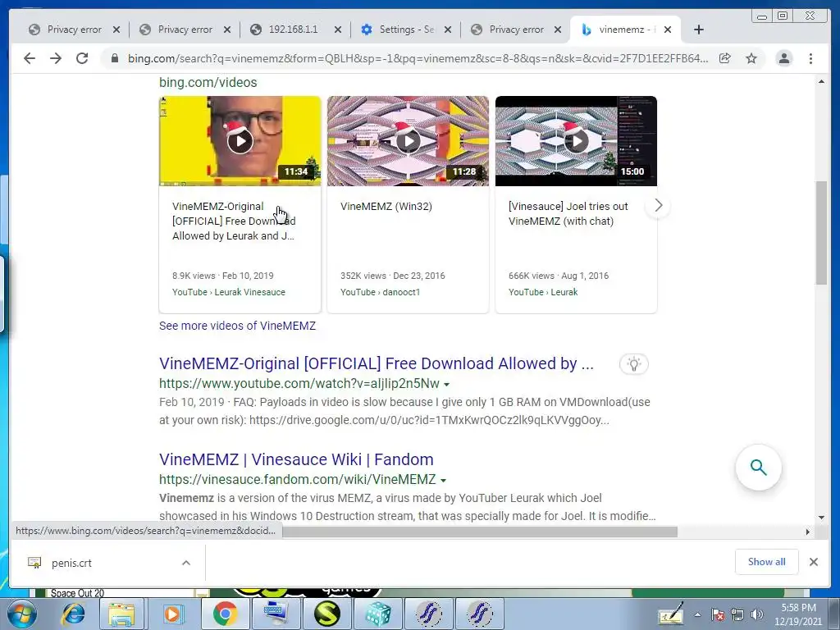This screenshot has height=630, width=840.
Task: Expand the vinesauce.fandom.com URL dropdown arrow
Action: 444,480
